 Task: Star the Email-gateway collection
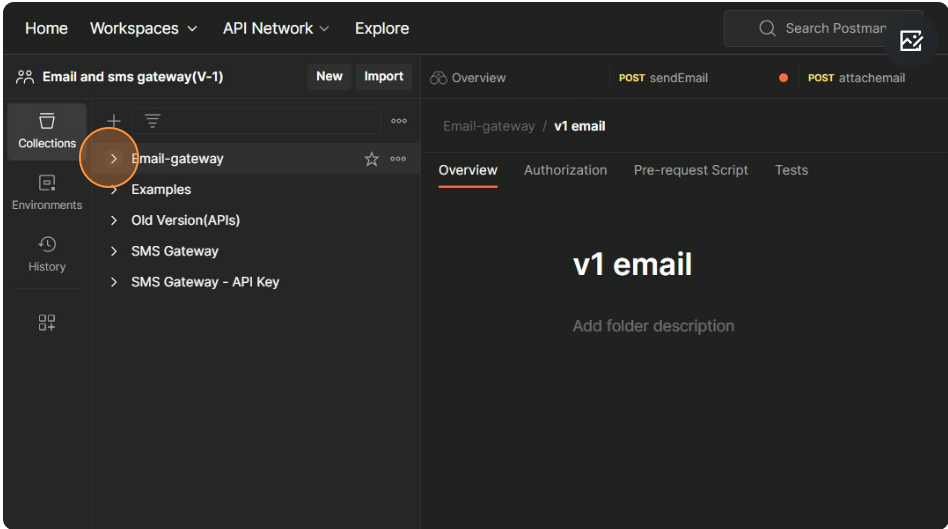pyautogui.click(x=371, y=159)
